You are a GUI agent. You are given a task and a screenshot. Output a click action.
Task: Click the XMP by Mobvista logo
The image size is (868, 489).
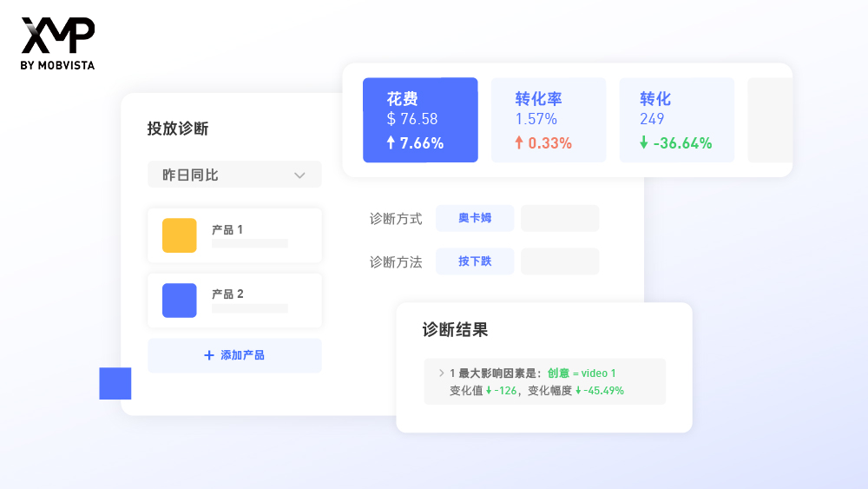57,43
